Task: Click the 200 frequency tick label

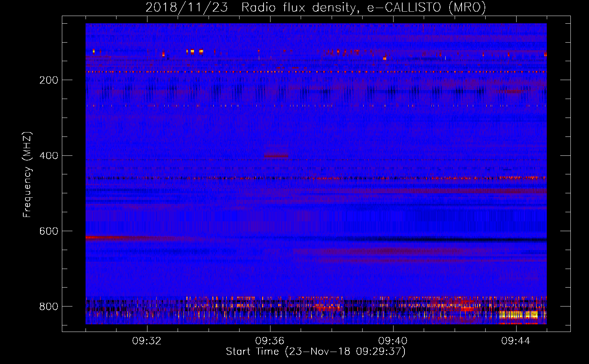Action: pyautogui.click(x=49, y=80)
